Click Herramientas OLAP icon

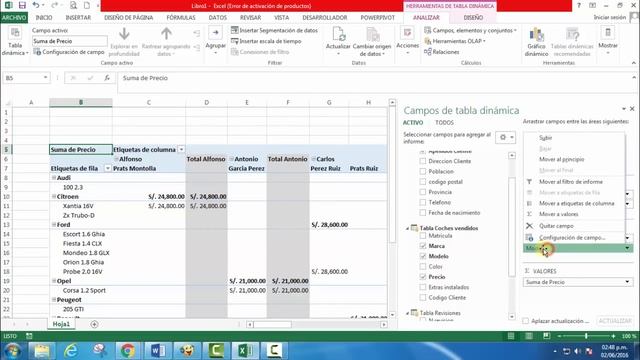(x=428, y=41)
